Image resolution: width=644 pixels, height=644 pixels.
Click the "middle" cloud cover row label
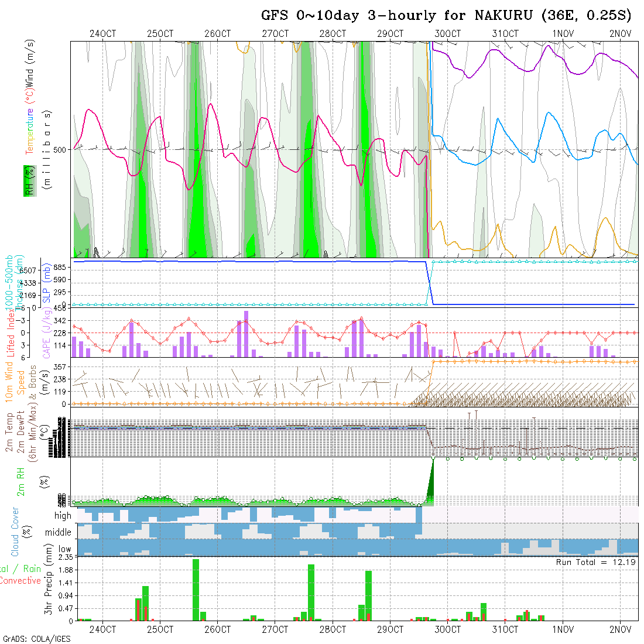pos(58,533)
